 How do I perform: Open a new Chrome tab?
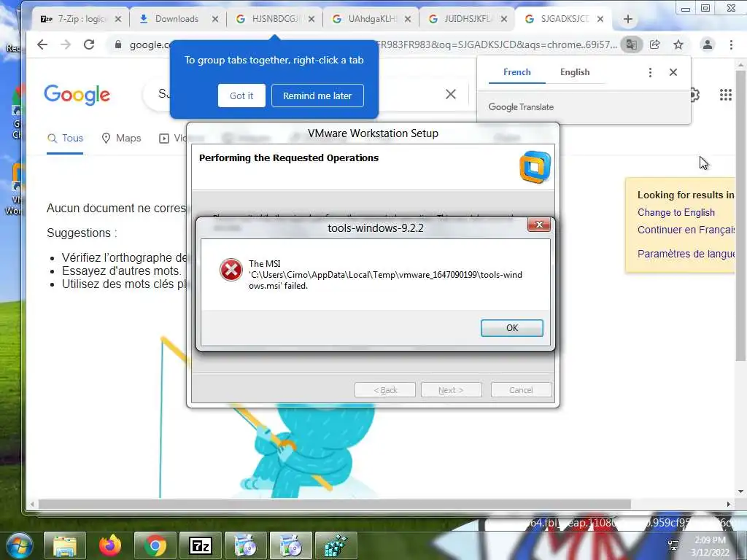coord(628,19)
